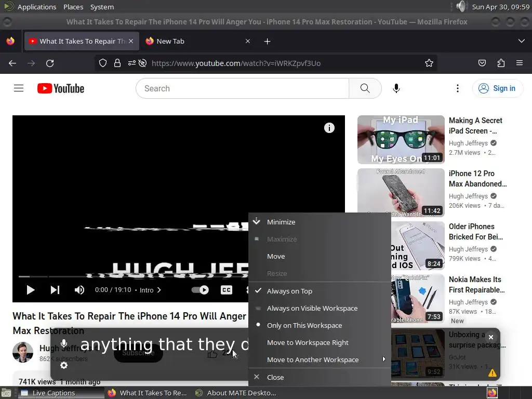
Task: Open Older iPhones Bricked video title
Action: point(476,232)
